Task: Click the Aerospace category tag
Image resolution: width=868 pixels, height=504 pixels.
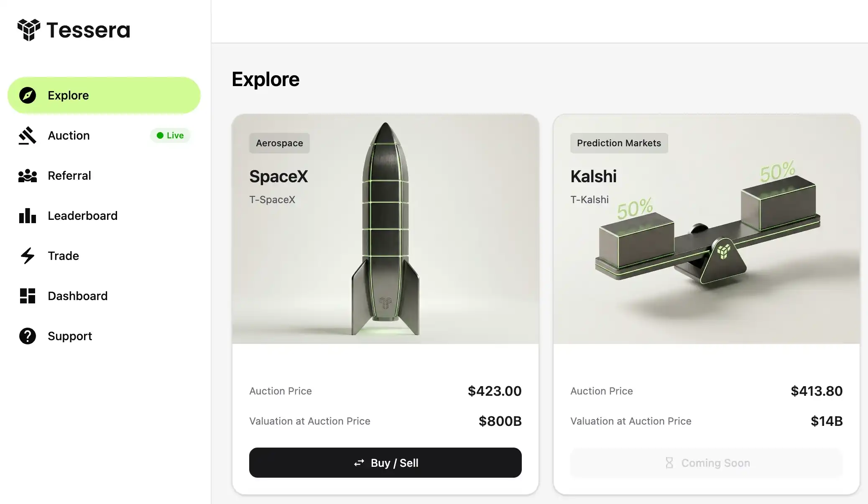Action: 279,143
